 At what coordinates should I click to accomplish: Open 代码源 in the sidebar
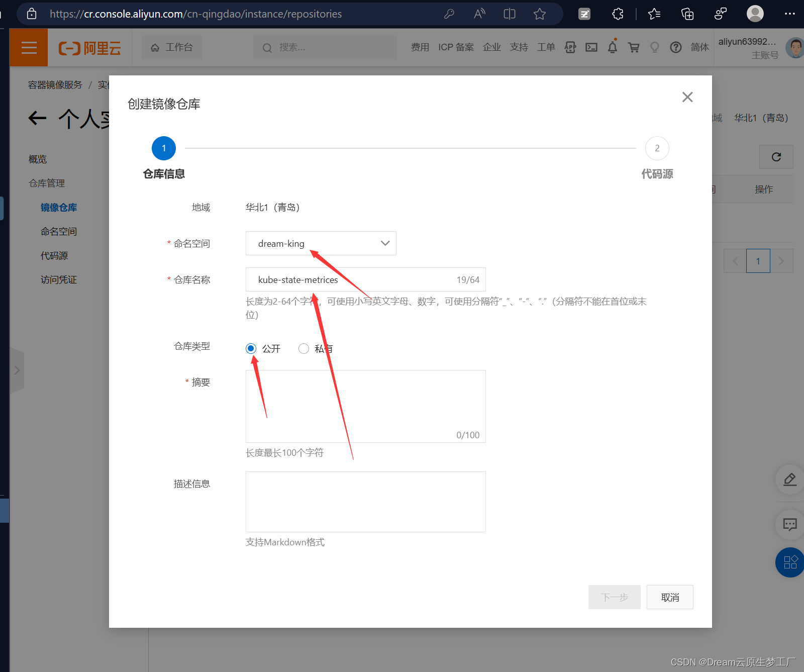coord(54,256)
